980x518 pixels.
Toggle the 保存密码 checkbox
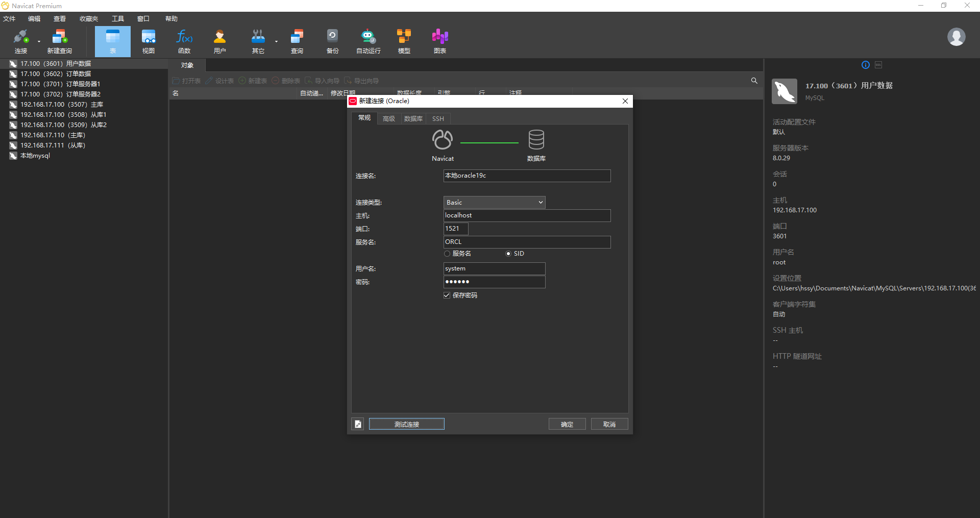(447, 295)
